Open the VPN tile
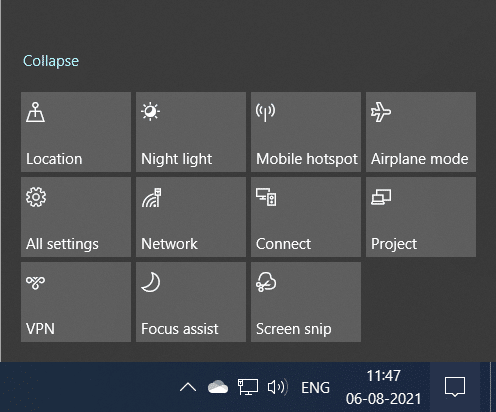 click(76, 302)
